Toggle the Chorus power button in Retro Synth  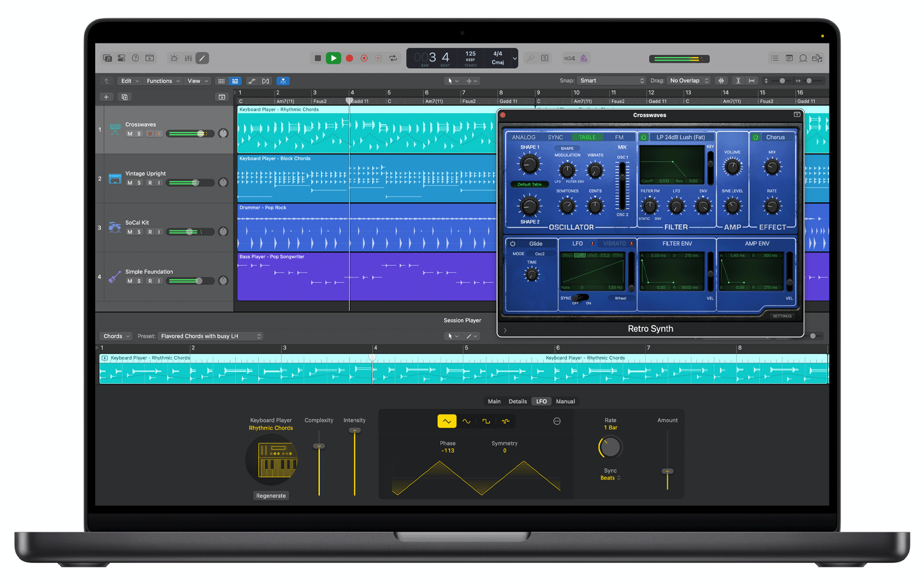pyautogui.click(x=756, y=137)
